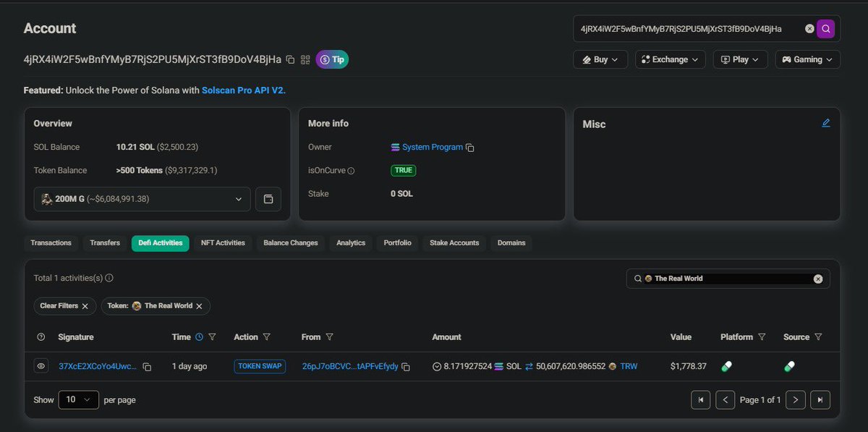This screenshot has width=868, height=432.
Task: Copy the From address
Action: click(406, 368)
